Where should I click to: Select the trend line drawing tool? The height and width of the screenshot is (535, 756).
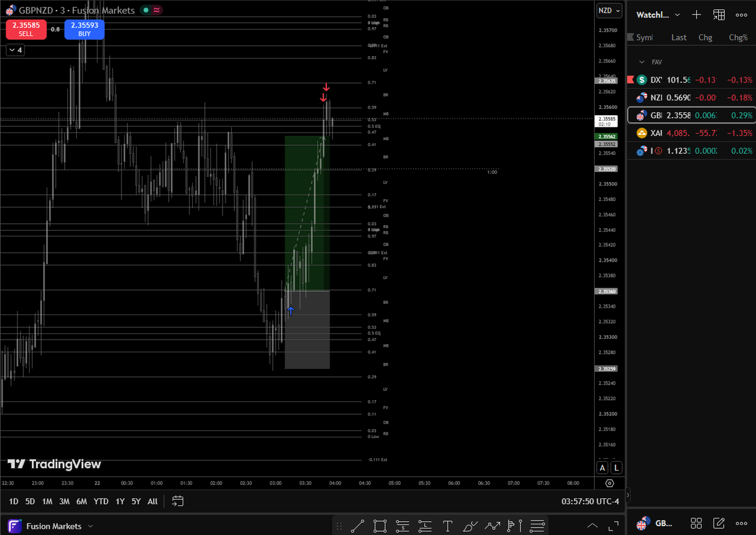pos(357,526)
